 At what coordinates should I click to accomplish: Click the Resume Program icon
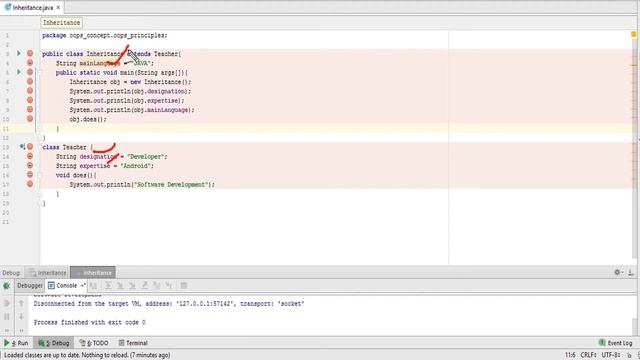tap(7, 303)
